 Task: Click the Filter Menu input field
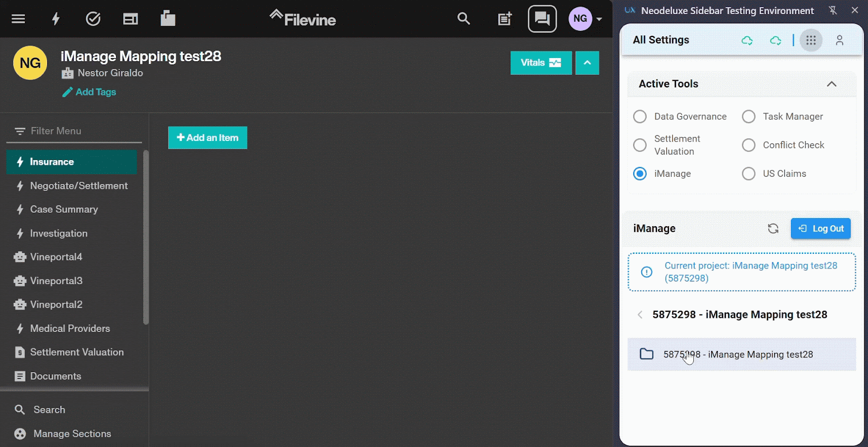coord(74,131)
